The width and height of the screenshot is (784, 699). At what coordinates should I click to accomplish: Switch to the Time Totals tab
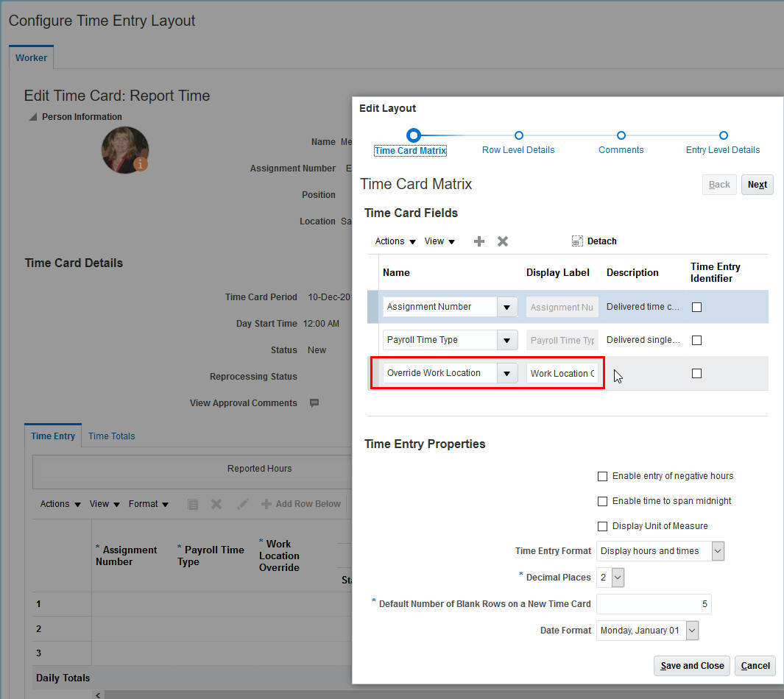(111, 436)
